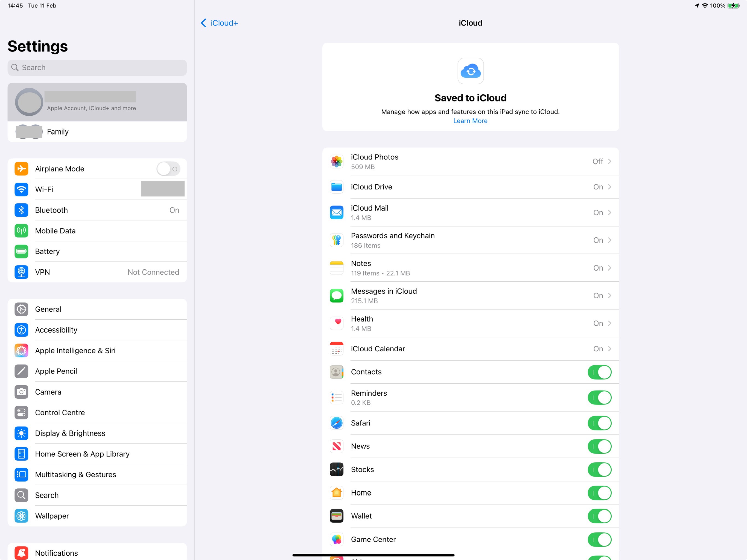Tap the iCloud Photos app icon
The height and width of the screenshot is (560, 747).
pos(336,161)
